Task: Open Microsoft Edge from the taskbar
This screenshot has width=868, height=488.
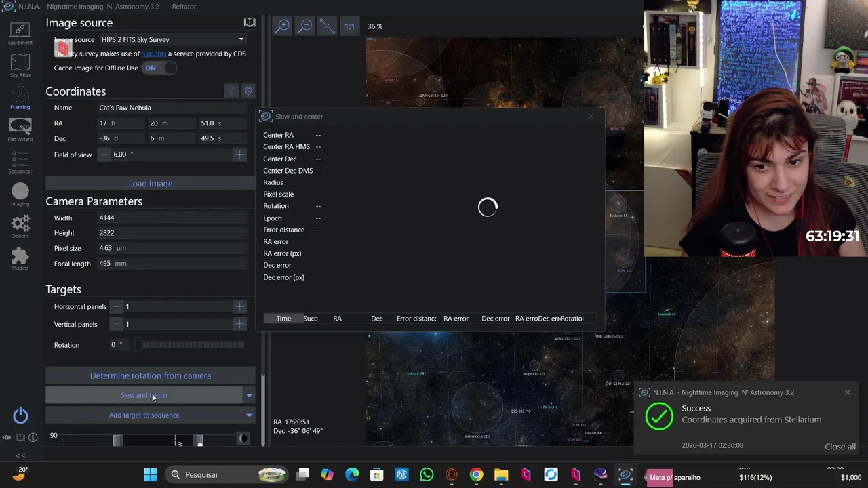Action: (352, 475)
